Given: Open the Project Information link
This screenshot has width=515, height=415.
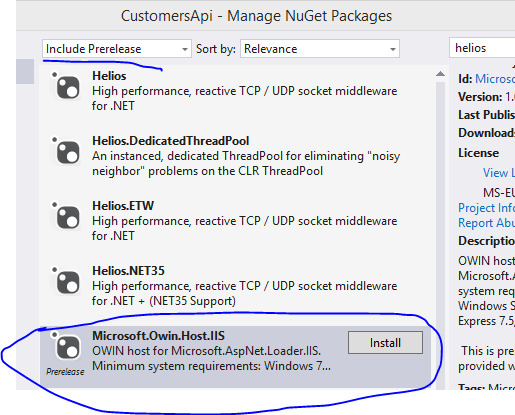Looking at the screenshot, I should 486,208.
